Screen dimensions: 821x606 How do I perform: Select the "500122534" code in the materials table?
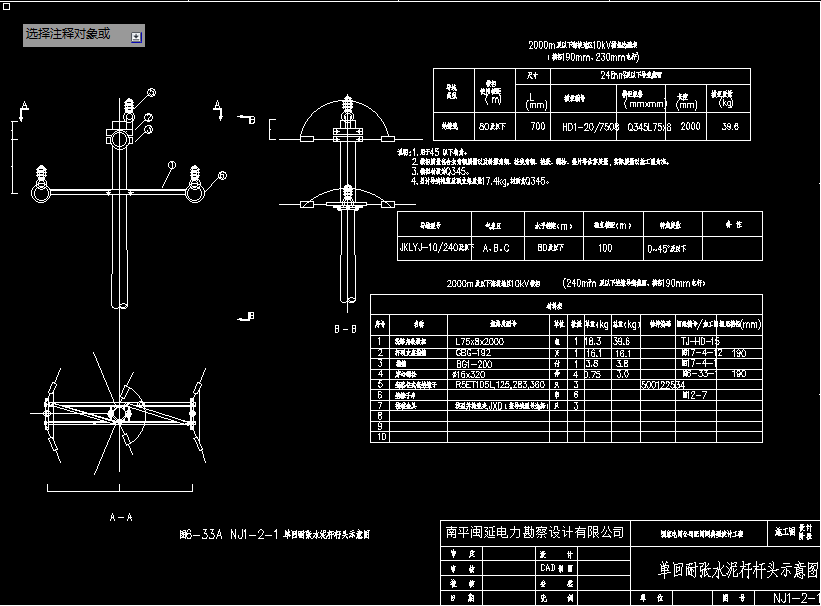click(663, 385)
